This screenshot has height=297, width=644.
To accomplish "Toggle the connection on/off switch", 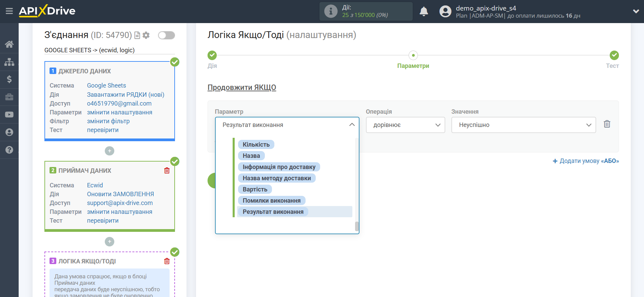I will [x=167, y=35].
